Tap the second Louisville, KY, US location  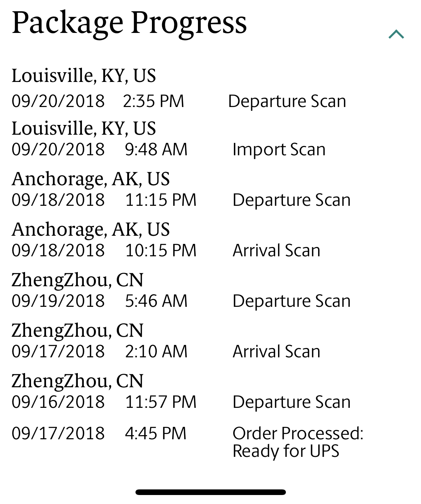(84, 128)
